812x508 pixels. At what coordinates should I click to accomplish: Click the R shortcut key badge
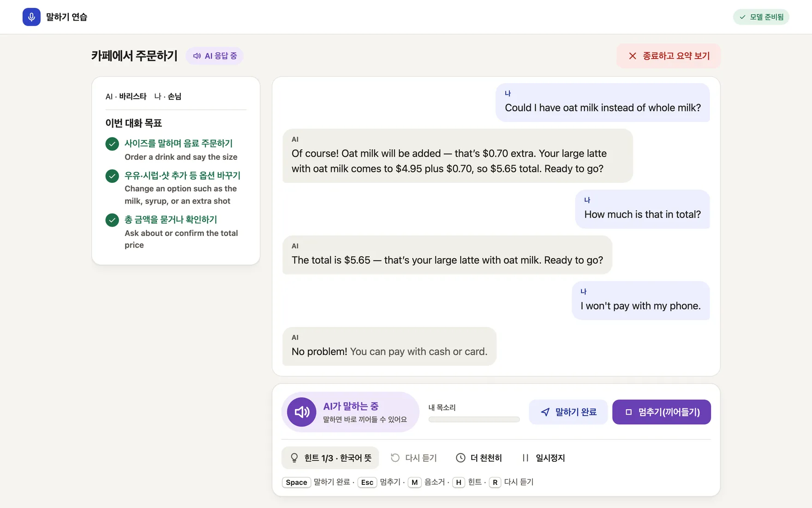pyautogui.click(x=495, y=482)
